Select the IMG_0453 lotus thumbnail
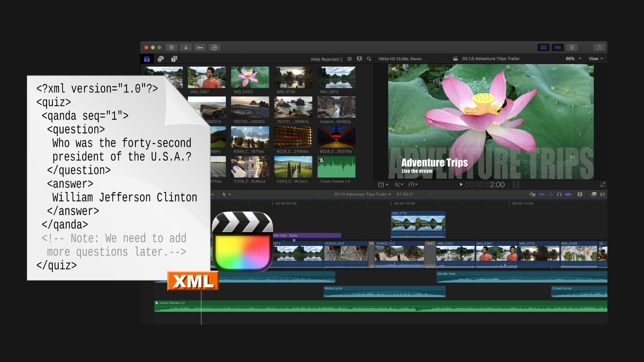 point(250,77)
